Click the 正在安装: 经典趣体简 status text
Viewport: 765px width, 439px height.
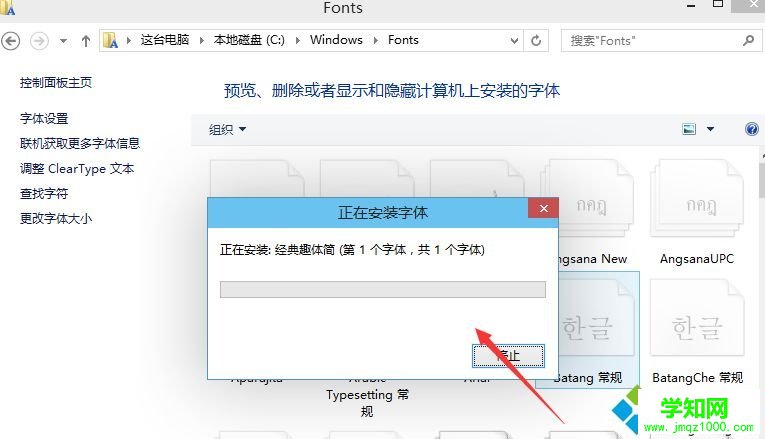click(x=352, y=250)
